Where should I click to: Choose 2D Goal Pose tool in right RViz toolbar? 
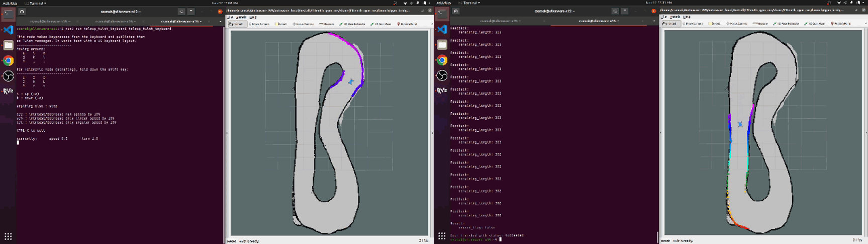pyautogui.click(x=816, y=24)
